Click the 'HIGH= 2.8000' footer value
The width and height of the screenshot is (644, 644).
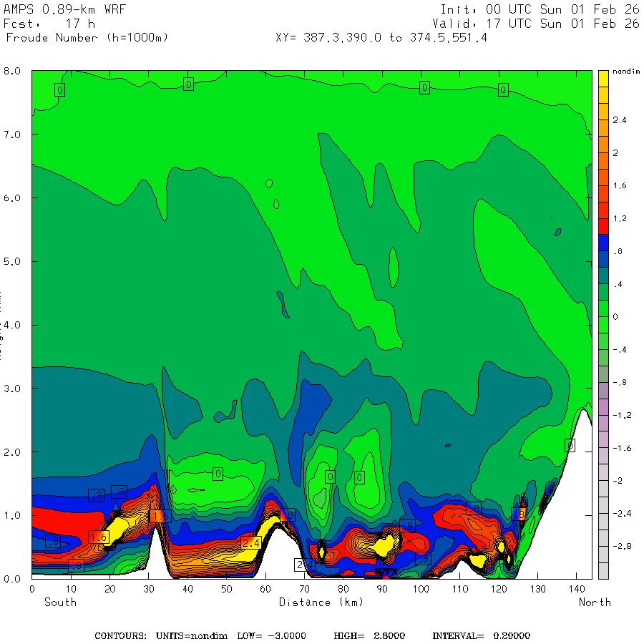pyautogui.click(x=369, y=636)
